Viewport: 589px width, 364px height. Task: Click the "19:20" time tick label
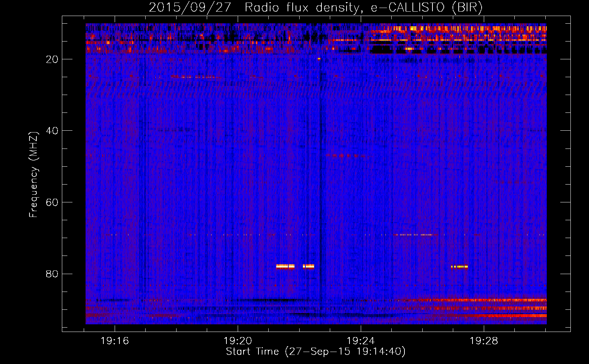click(238, 341)
